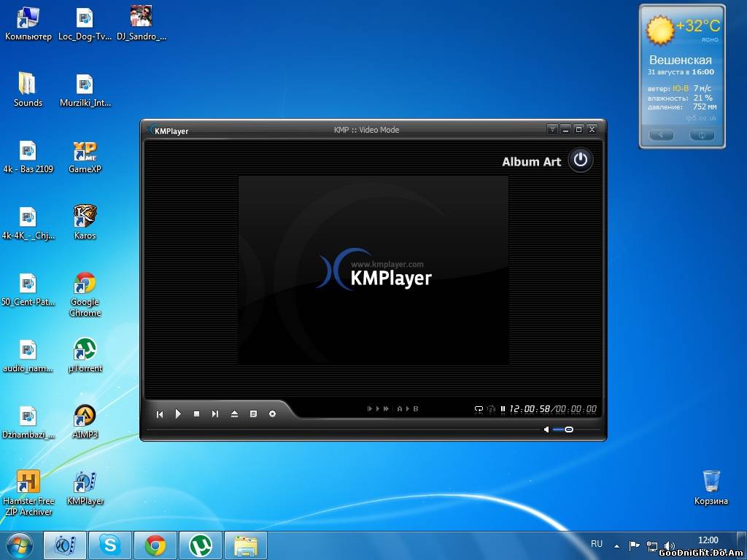This screenshot has height=560, width=747.
Task: Select the 4k-4K_-_Chj media file icon
Action: [28, 223]
